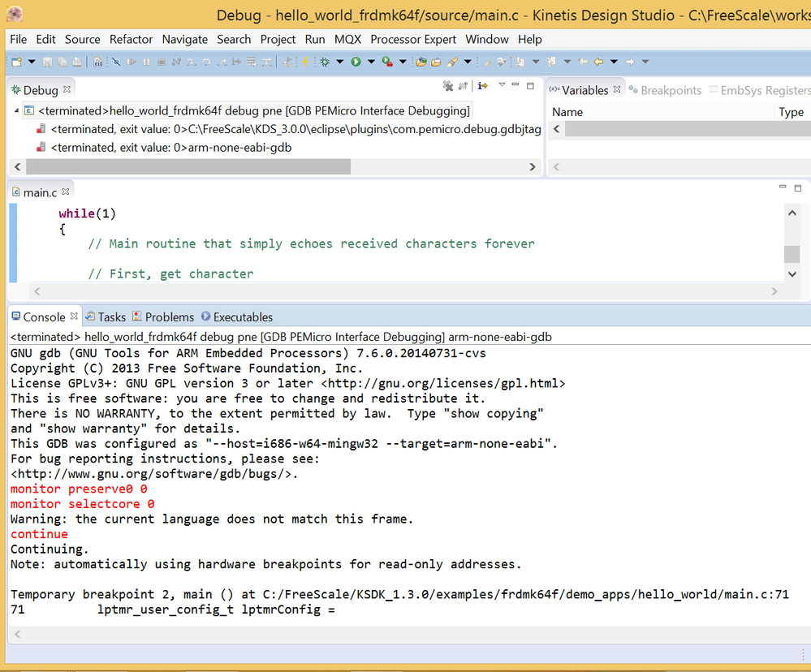The width and height of the screenshot is (811, 672).
Task: Open the Back history dropdown arrow
Action: 614,62
